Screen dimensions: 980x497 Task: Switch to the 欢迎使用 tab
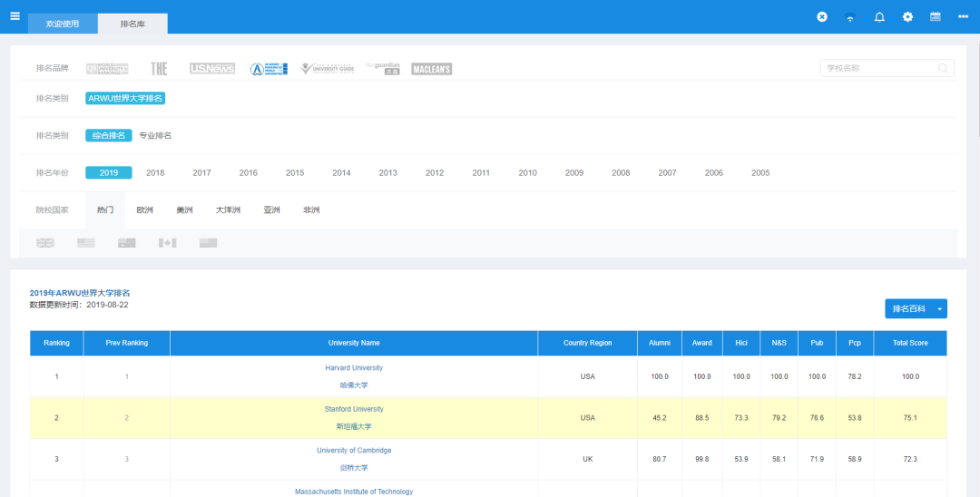point(63,24)
